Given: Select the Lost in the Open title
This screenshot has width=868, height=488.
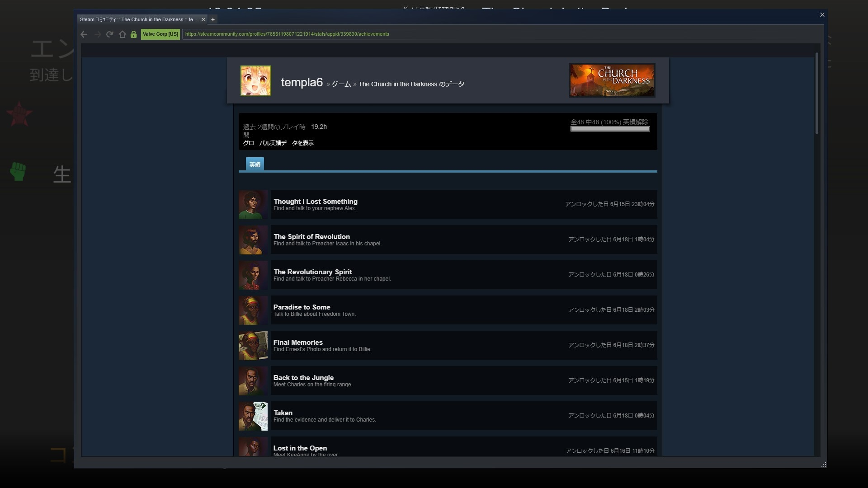Looking at the screenshot, I should 300,448.
